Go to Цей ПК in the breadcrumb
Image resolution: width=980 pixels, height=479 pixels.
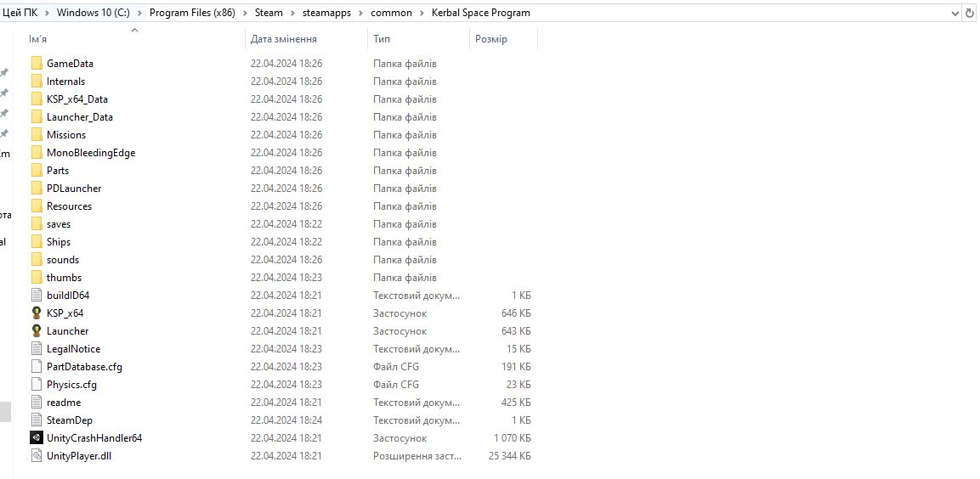point(20,13)
